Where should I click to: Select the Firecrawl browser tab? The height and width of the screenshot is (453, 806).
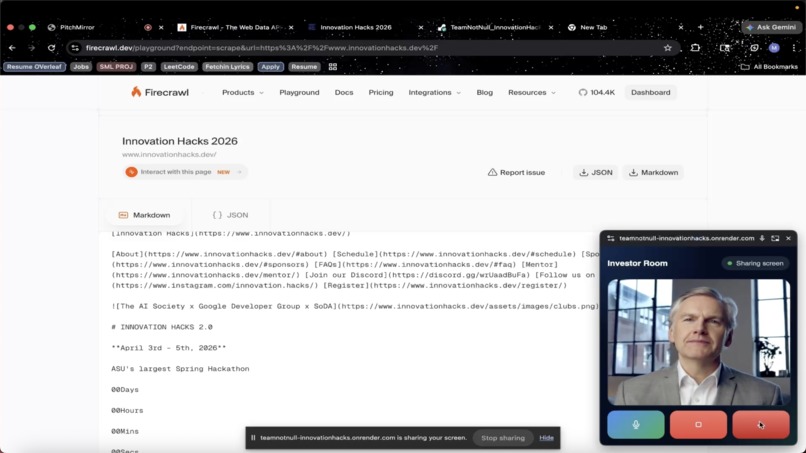(x=234, y=27)
